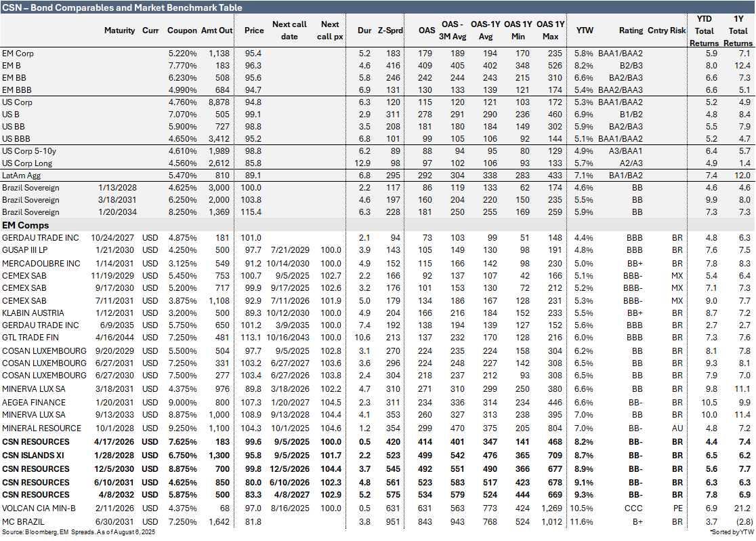Select the LatAm Agg rating 'BA1/BA2'
Viewport: 756px width, 541px height.
coord(625,175)
